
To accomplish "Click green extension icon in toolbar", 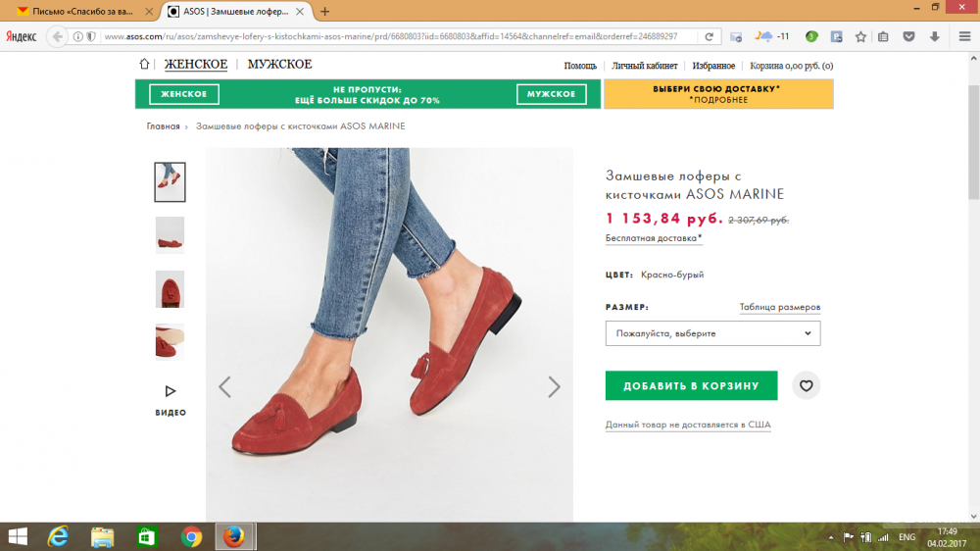I will point(811,36).
